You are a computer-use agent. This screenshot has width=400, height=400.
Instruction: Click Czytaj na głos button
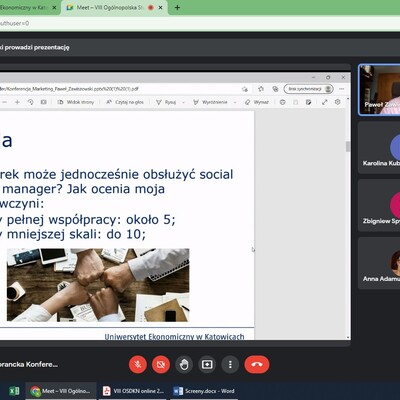tap(125, 102)
